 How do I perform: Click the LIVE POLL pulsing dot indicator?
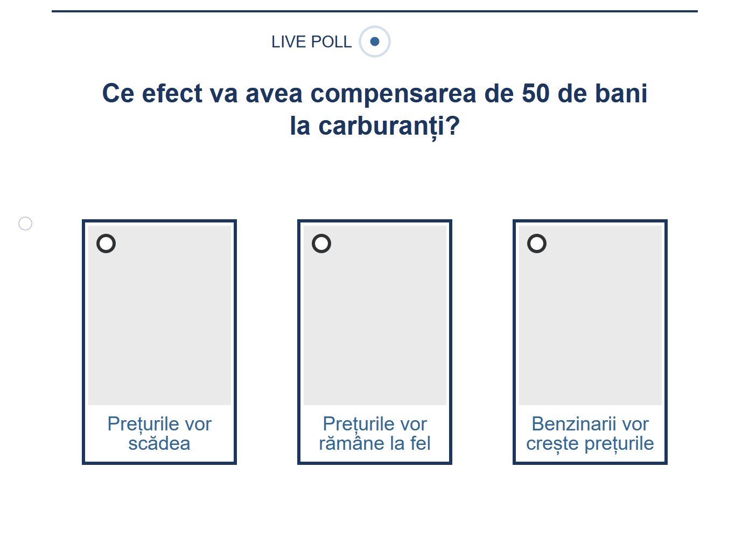375,41
